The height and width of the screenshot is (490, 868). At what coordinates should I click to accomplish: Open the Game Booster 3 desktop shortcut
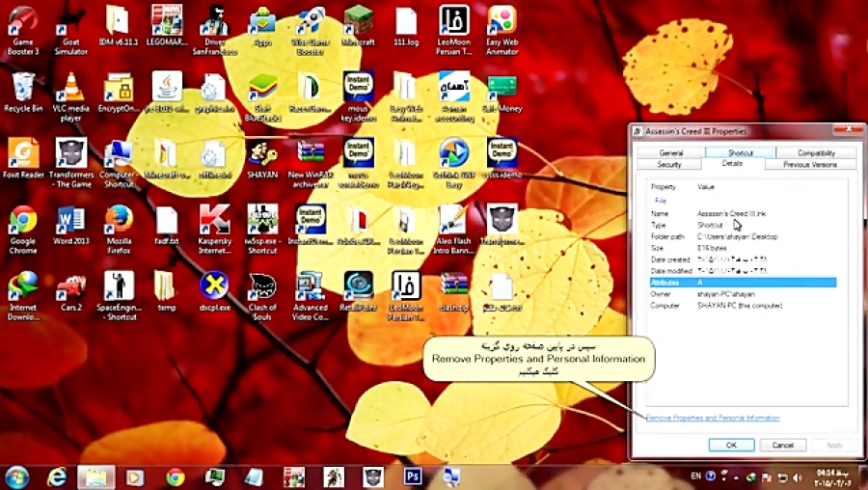point(23,30)
